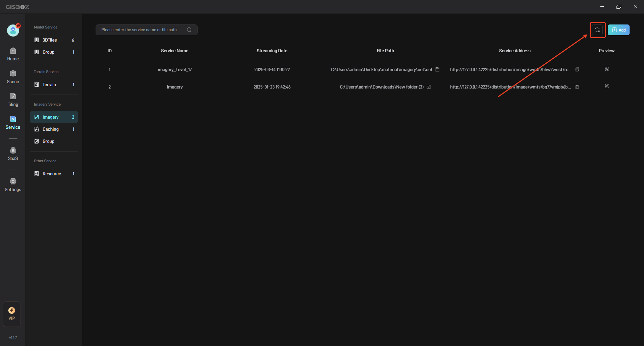Select service name 'imagery' in row 2
Screen dimensions: 644x346
pyautogui.click(x=175, y=87)
